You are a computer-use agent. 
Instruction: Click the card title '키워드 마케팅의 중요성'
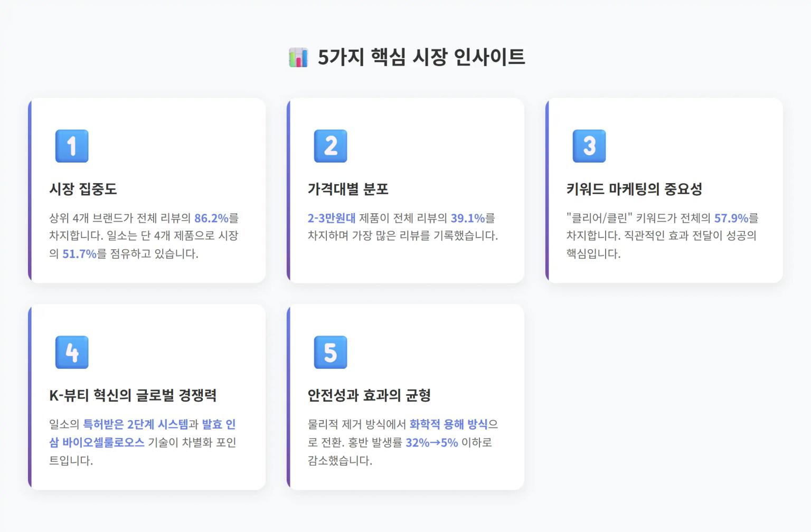[634, 189]
